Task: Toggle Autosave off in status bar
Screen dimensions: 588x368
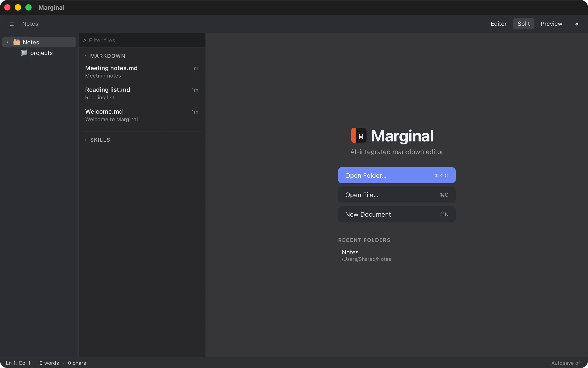Action: [x=566, y=363]
